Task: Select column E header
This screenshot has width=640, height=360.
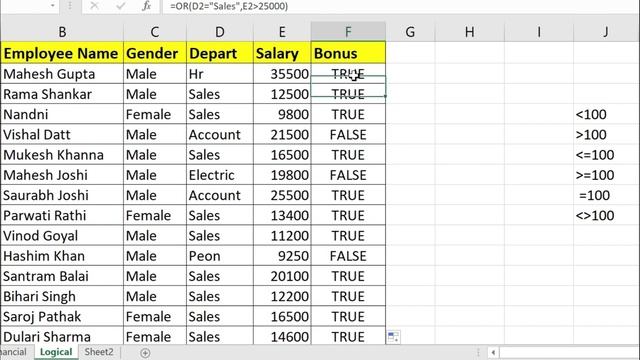Action: (x=282, y=31)
